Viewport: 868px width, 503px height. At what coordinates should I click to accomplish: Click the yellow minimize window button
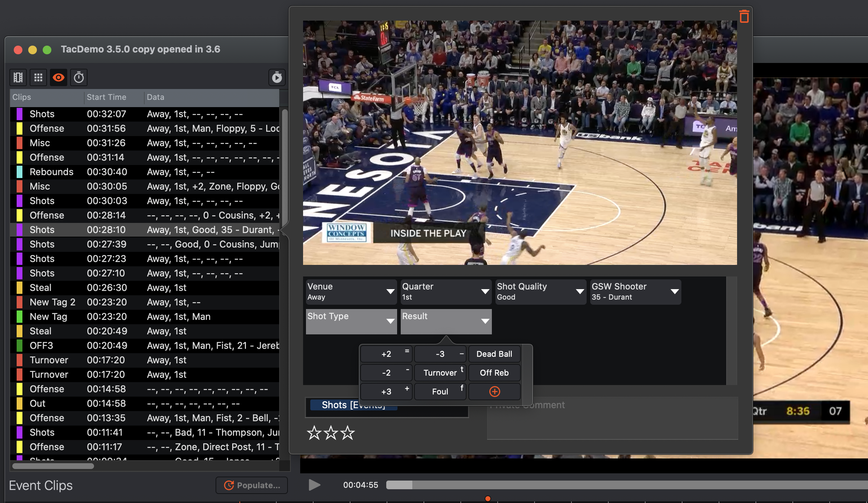tap(33, 50)
